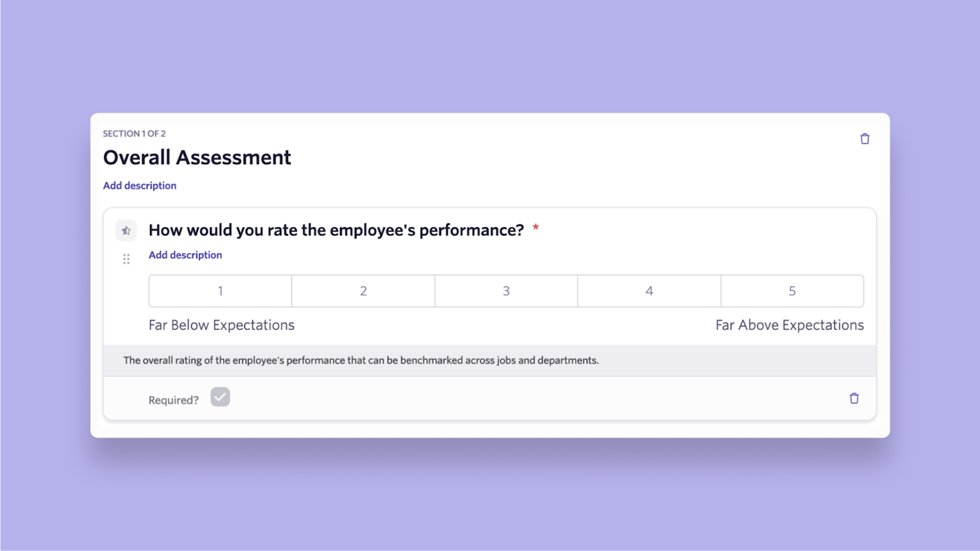Image resolution: width=980 pixels, height=551 pixels.
Task: Click the question drag handle dots
Action: tap(126, 259)
